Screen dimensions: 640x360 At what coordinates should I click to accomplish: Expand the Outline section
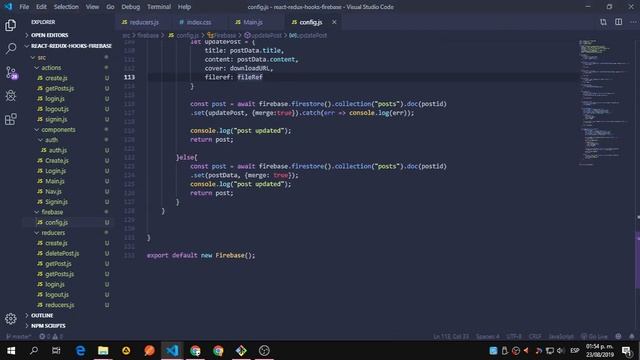tap(42, 316)
